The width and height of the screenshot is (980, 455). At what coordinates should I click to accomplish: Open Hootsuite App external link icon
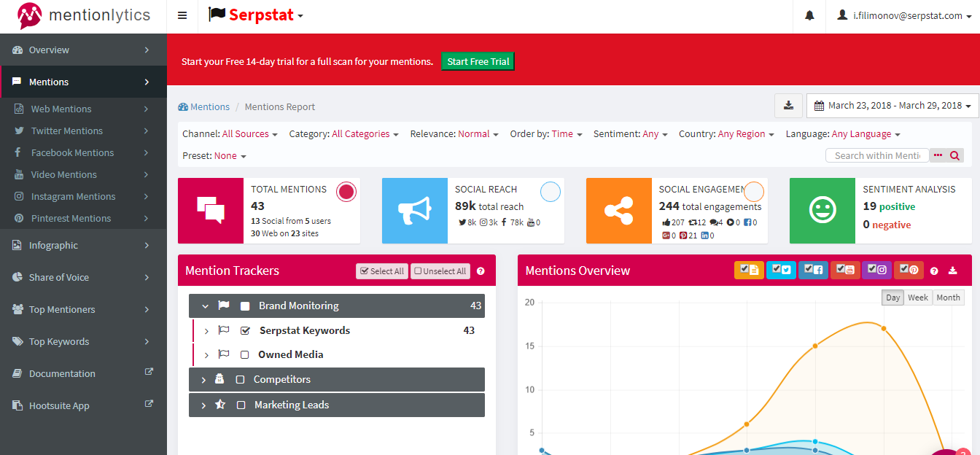[x=149, y=404]
